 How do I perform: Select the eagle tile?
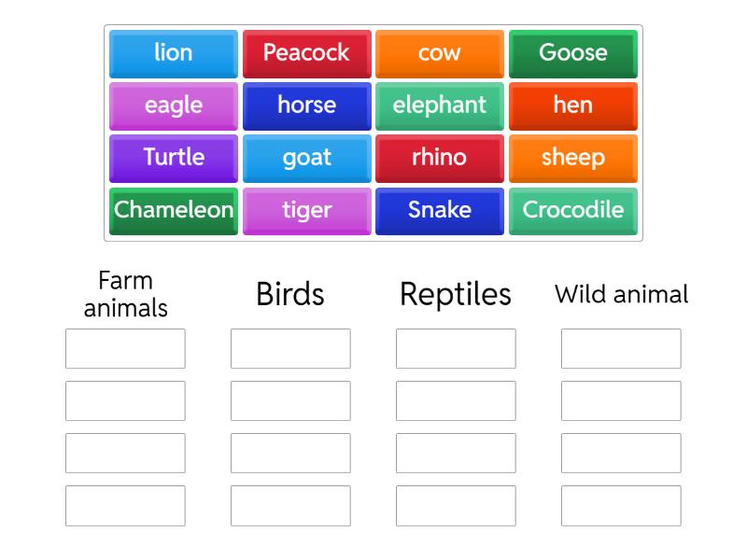pos(173,105)
